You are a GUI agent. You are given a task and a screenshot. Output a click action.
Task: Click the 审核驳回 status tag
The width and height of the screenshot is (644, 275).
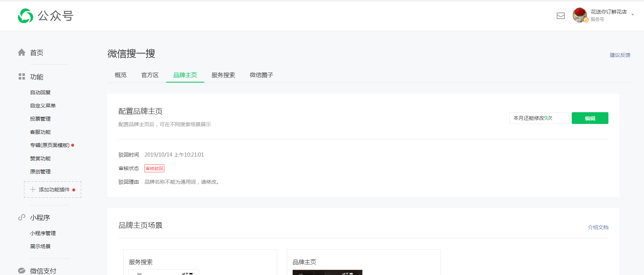click(154, 168)
